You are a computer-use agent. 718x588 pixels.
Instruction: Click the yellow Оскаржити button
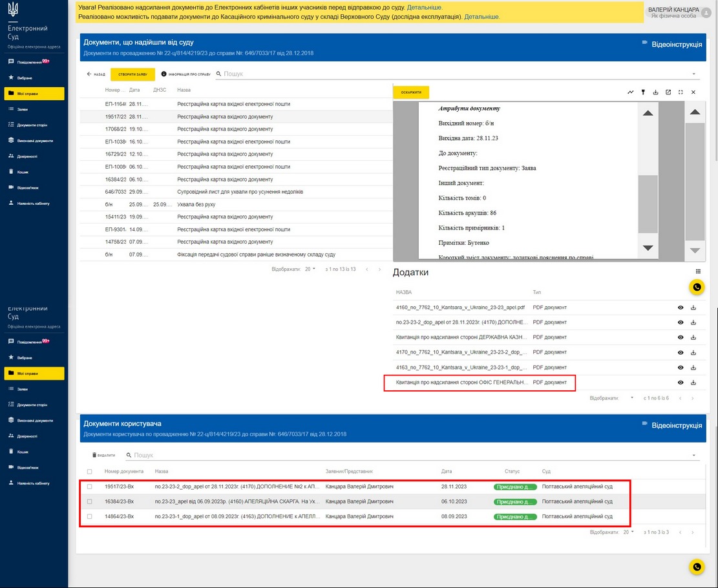(x=411, y=92)
